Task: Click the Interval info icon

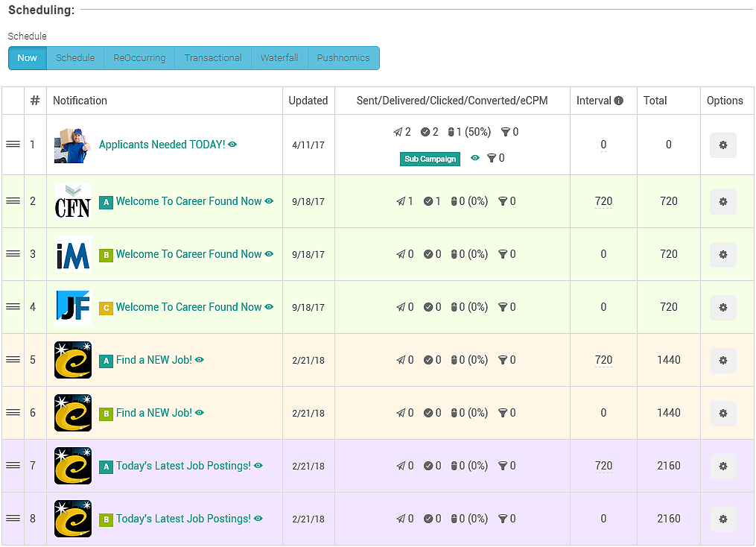Action: point(619,101)
